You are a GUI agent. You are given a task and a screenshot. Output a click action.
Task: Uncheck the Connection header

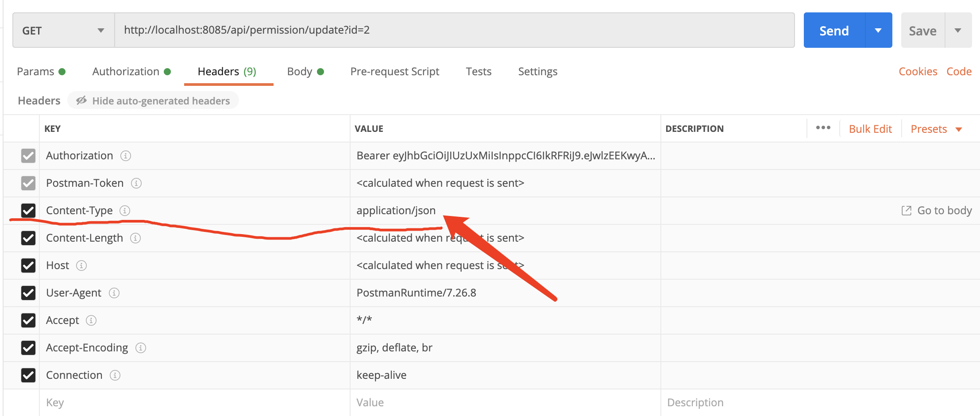point(28,375)
